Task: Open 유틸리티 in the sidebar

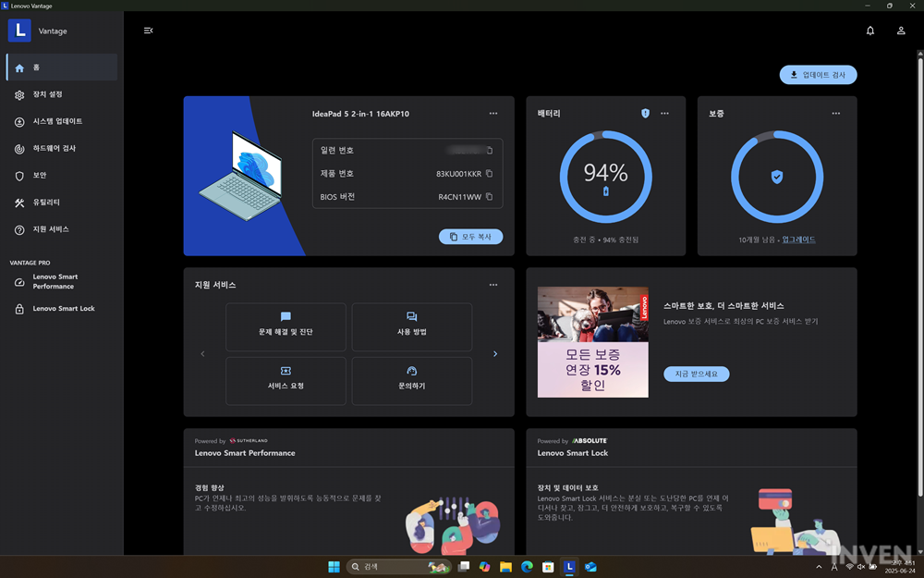Action: [x=62, y=203]
